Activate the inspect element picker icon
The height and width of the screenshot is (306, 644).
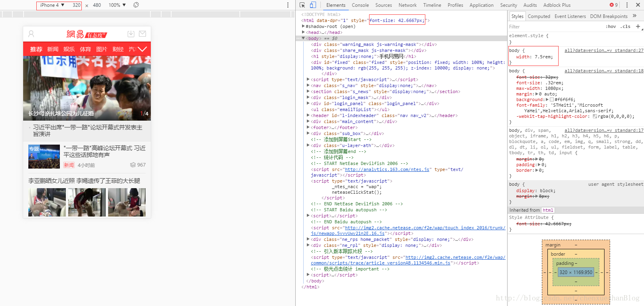302,5
